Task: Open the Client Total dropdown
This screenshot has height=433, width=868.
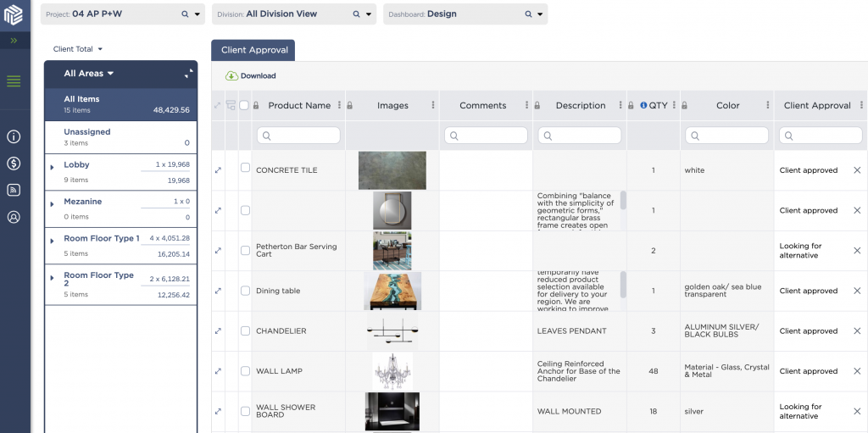Action: coord(78,49)
